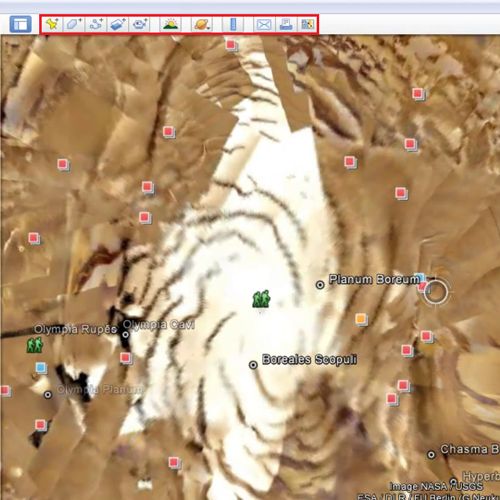Select the Ruler measuring tool
This screenshot has height=500, width=500.
(233, 24)
